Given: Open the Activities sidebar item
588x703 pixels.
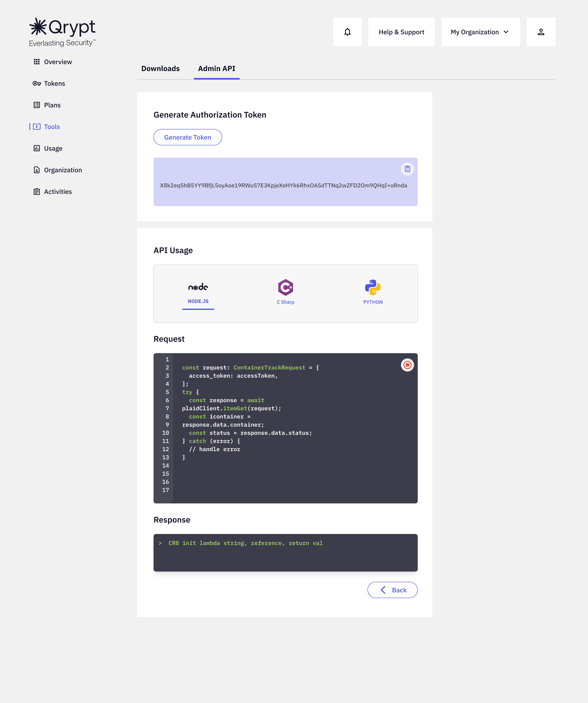Looking at the screenshot, I should click(58, 191).
